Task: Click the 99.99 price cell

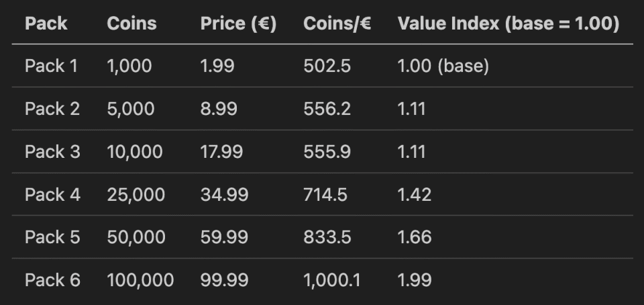Action: point(224,280)
